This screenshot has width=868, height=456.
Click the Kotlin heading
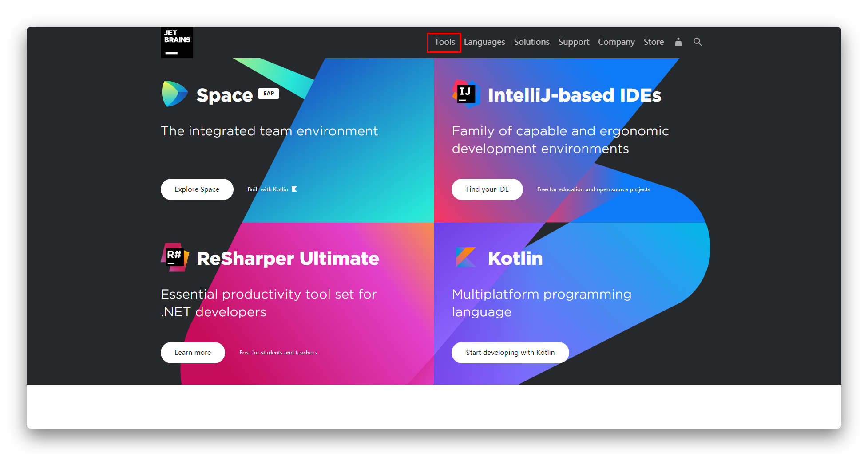[515, 258]
